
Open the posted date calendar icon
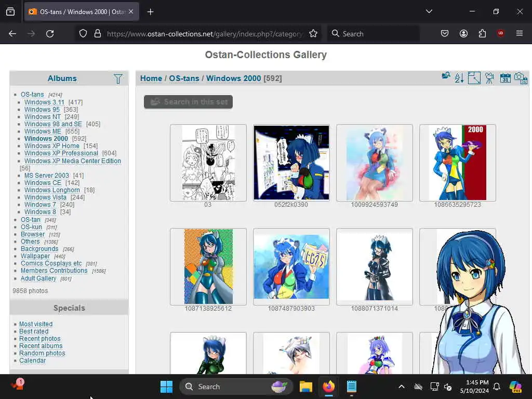tap(505, 78)
